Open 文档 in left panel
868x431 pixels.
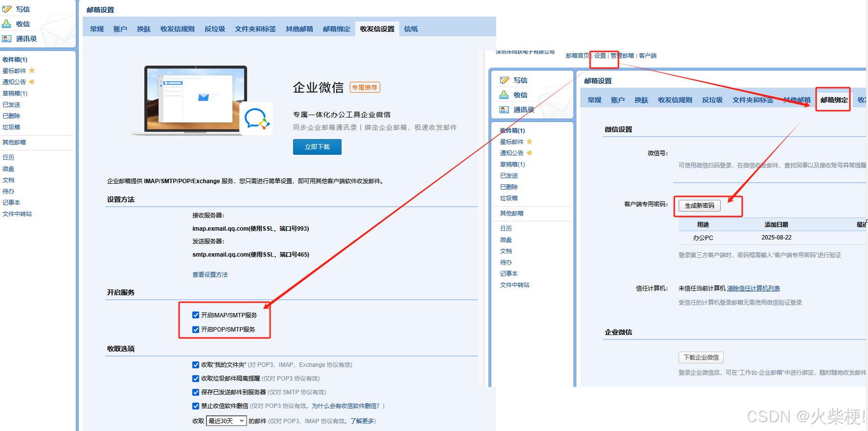(x=8, y=180)
